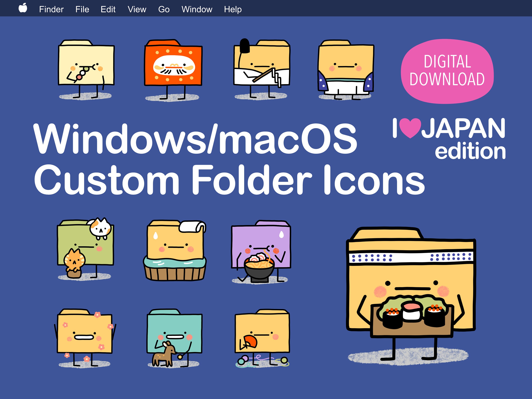The image size is (532, 399).
Task: Open the View menu
Action: (x=137, y=9)
